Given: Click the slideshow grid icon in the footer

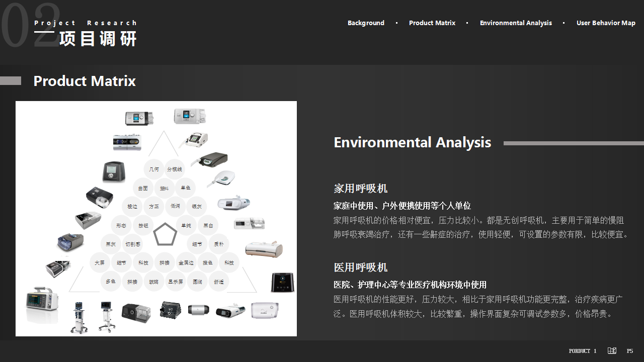Looking at the screenshot, I should (612, 350).
